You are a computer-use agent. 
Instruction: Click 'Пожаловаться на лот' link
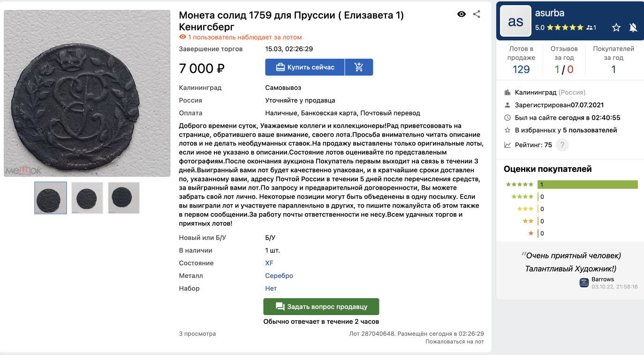pyautogui.click(x=455, y=341)
